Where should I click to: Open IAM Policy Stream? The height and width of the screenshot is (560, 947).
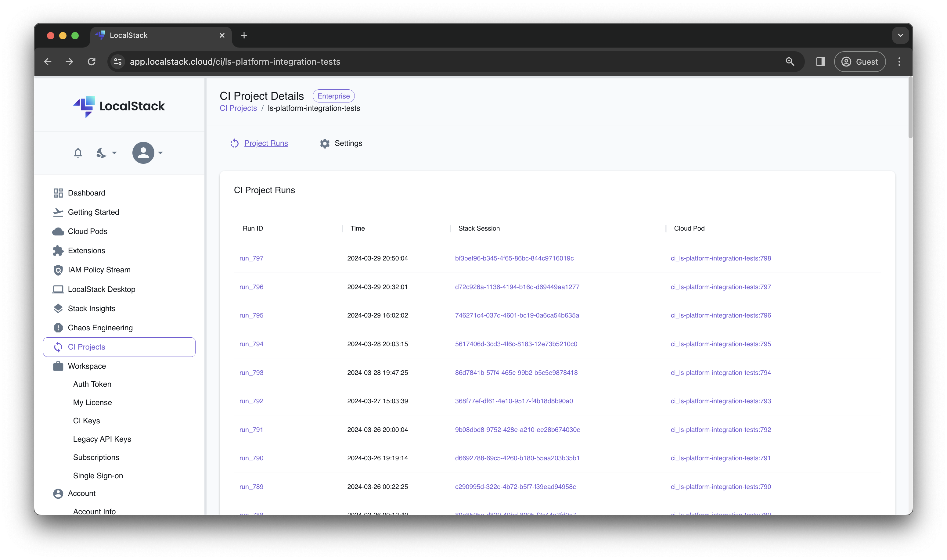99,270
